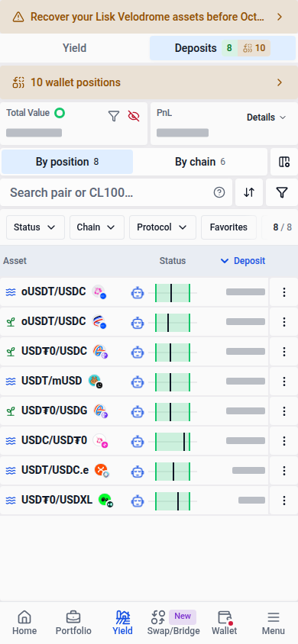Click the range bar on USDT/USDC.e row
The width and height of the screenshot is (298, 644).
(x=173, y=472)
